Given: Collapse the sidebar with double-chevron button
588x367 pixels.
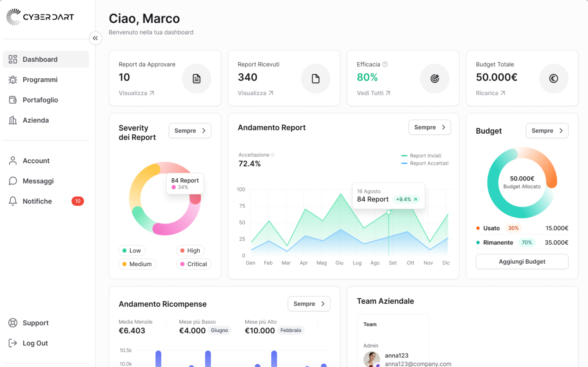Looking at the screenshot, I should pyautogui.click(x=95, y=38).
